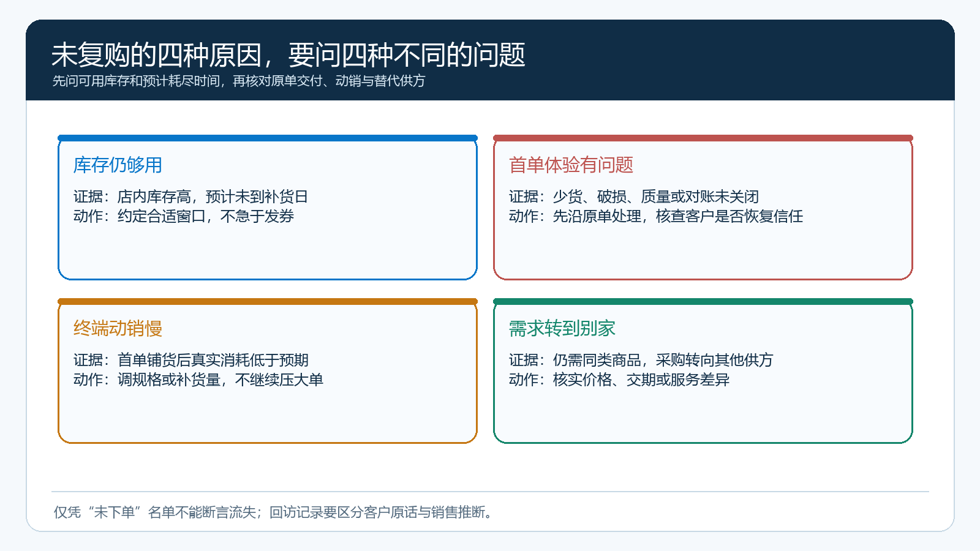Select the 首单体验有问题 card heading
The width and height of the screenshot is (980, 551).
pyautogui.click(x=571, y=165)
